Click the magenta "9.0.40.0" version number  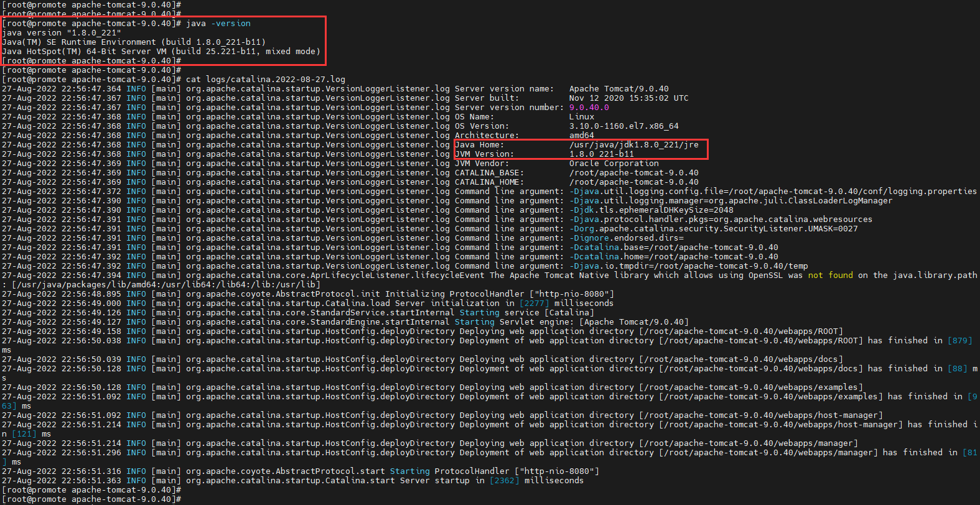point(589,108)
